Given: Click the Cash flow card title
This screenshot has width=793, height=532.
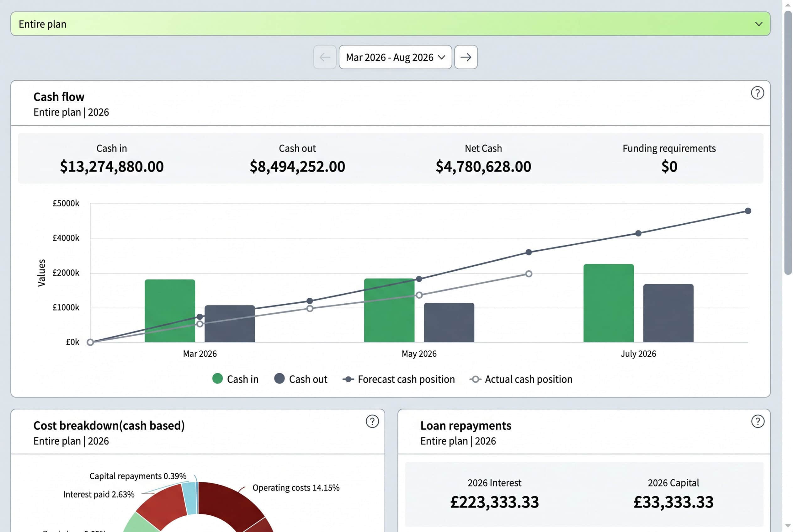Looking at the screenshot, I should (x=59, y=97).
